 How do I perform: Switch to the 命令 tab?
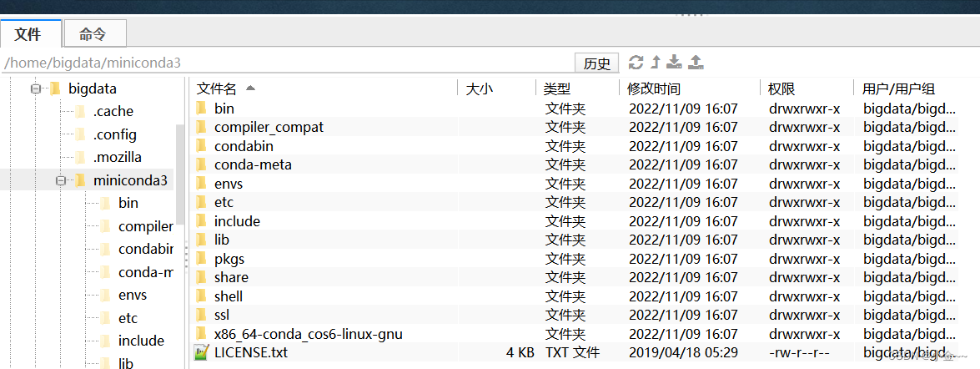96,33
